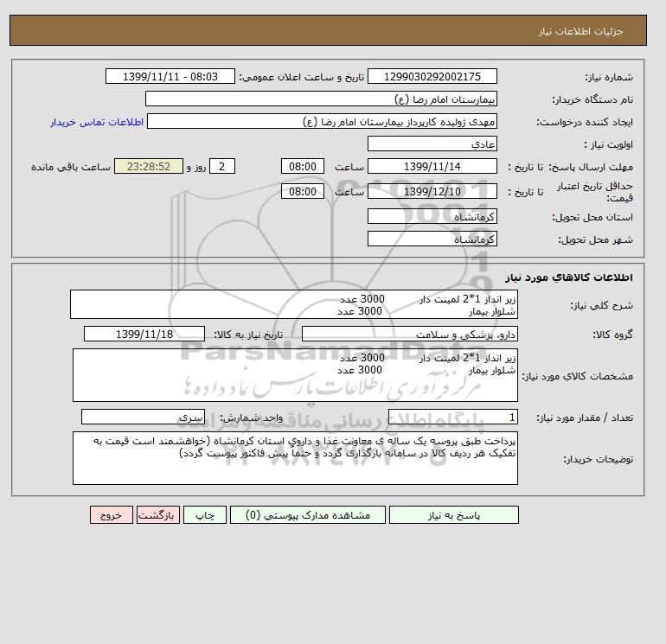Click the quantity field showing 1
666x644 pixels.
[452, 417]
